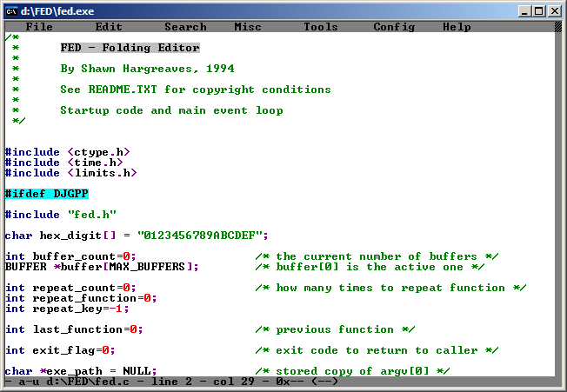
Task: Click the 'int exit_flag=0;' declaration
Action: [x=60, y=350]
